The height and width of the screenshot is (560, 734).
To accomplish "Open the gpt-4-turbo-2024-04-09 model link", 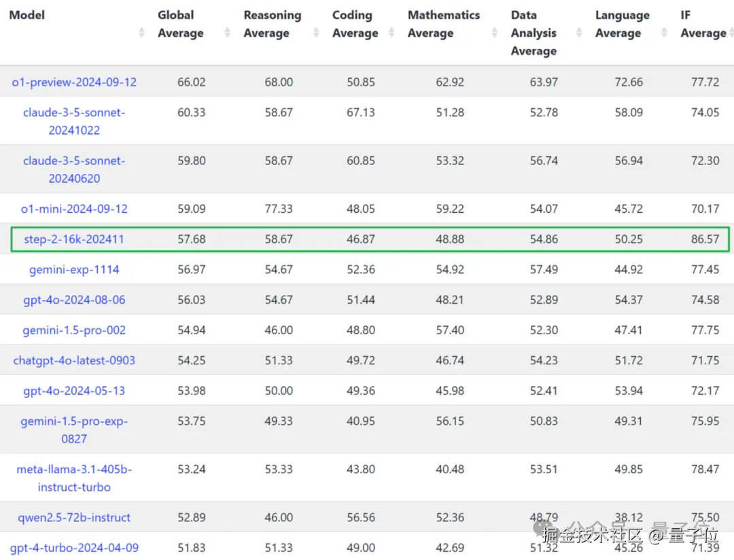I will 74,548.
